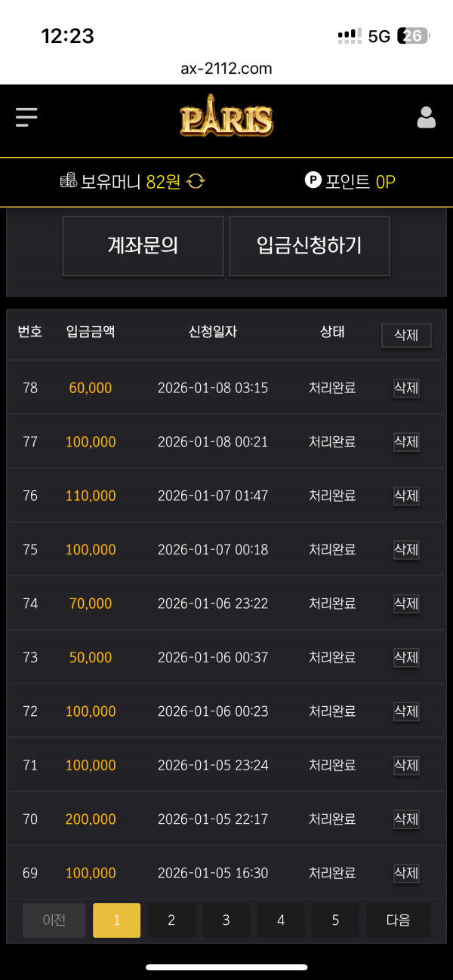
Task: Open the hamburger menu icon
Action: click(x=26, y=118)
